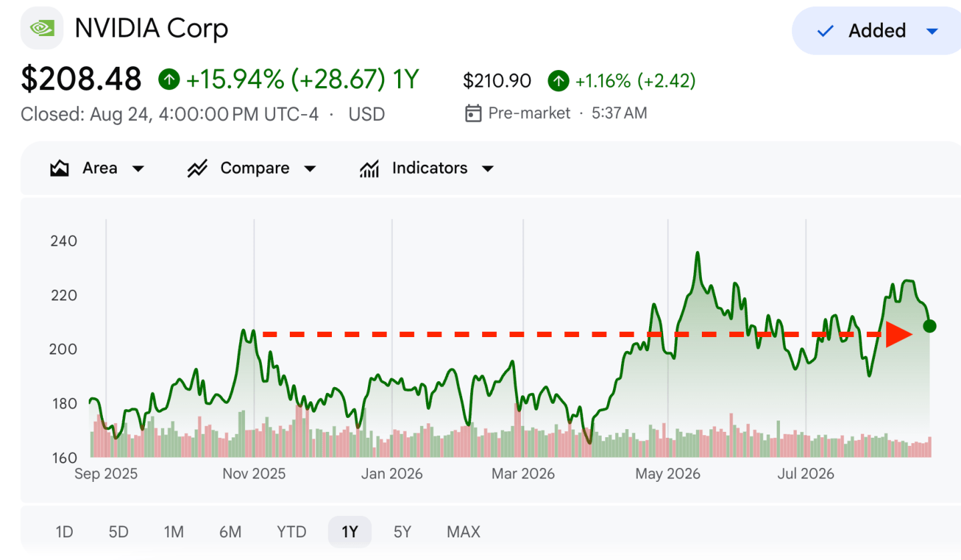Click the NVIDIA Corp title
The width and height of the screenshot is (961, 560).
[152, 29]
